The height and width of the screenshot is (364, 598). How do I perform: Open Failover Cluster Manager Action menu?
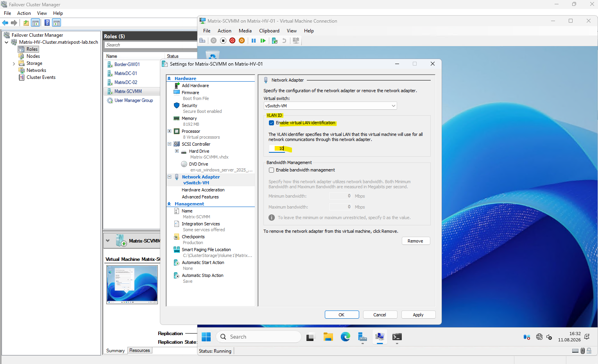click(x=24, y=13)
